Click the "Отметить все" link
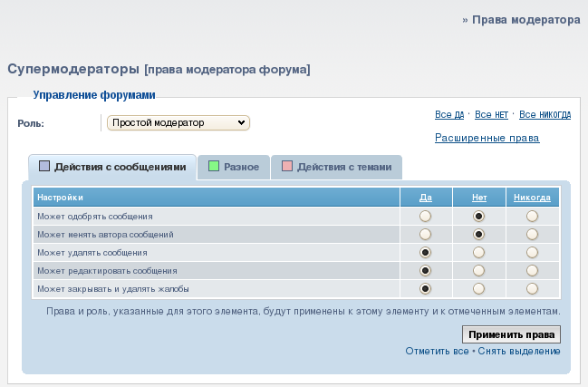The image size is (588, 387). pos(437,351)
